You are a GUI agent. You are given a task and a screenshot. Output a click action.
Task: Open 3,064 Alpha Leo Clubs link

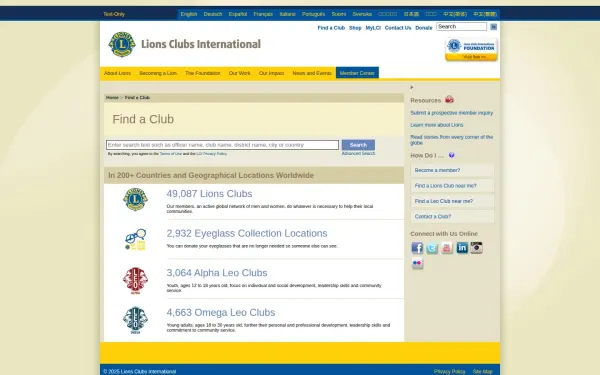[x=217, y=273]
